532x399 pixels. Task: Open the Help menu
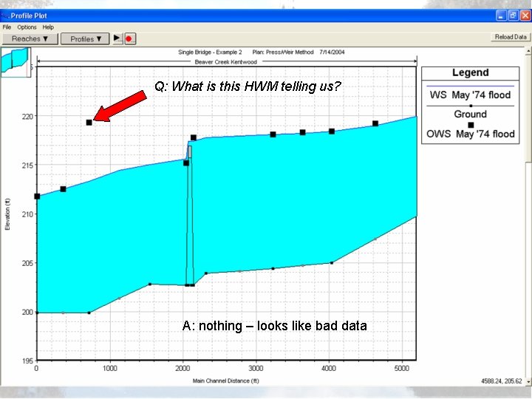(x=48, y=27)
